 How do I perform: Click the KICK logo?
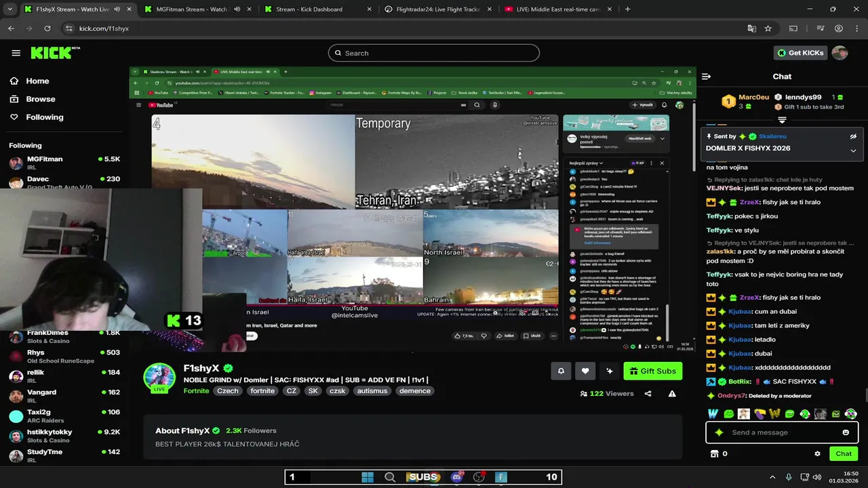tap(55, 53)
